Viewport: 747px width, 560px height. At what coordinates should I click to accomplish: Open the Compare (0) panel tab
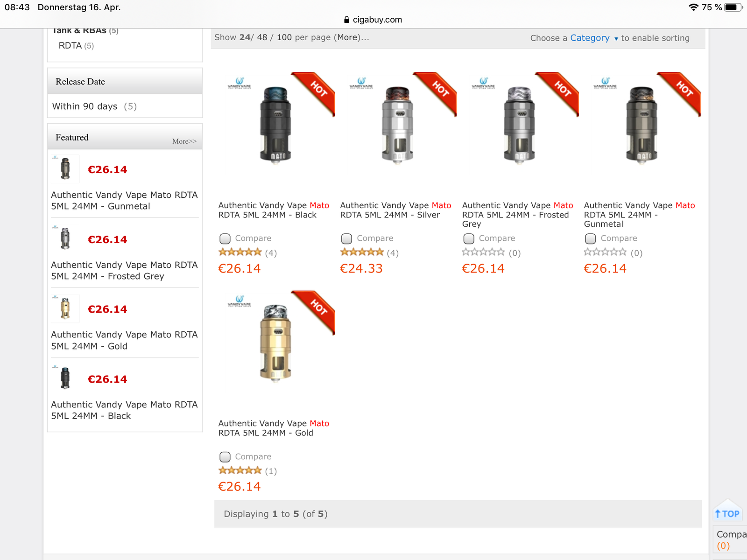(x=731, y=539)
